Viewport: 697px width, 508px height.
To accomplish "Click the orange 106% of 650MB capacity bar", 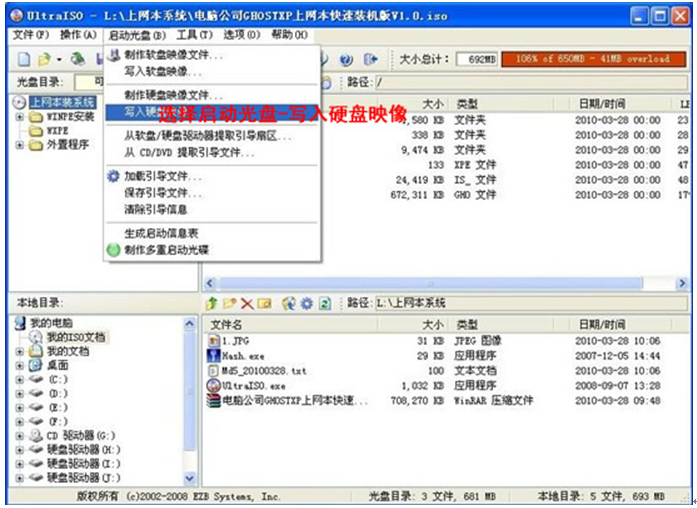I will [x=594, y=59].
